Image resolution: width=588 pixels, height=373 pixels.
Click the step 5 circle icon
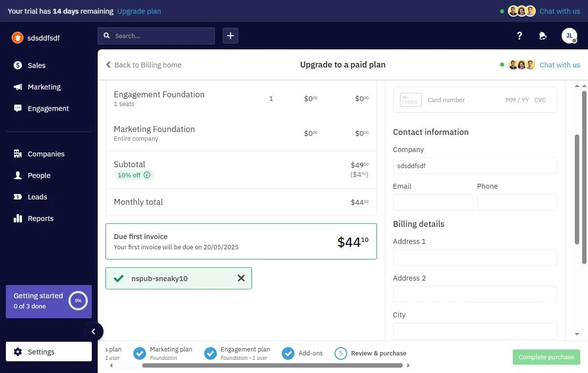tap(341, 353)
